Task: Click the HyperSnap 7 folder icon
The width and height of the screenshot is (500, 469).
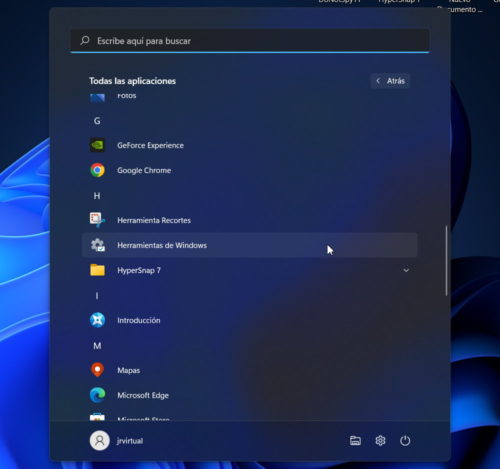Action: (x=97, y=270)
